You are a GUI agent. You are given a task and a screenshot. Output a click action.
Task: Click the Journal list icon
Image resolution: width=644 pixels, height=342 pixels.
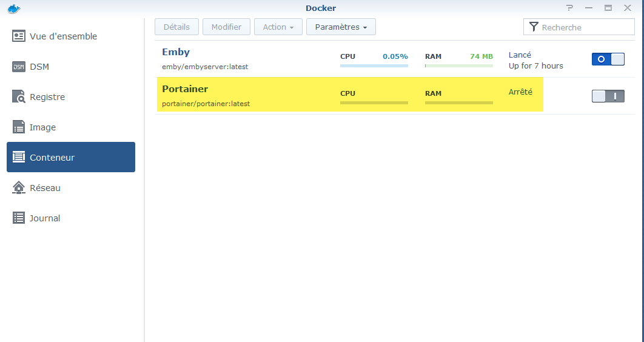(19, 218)
